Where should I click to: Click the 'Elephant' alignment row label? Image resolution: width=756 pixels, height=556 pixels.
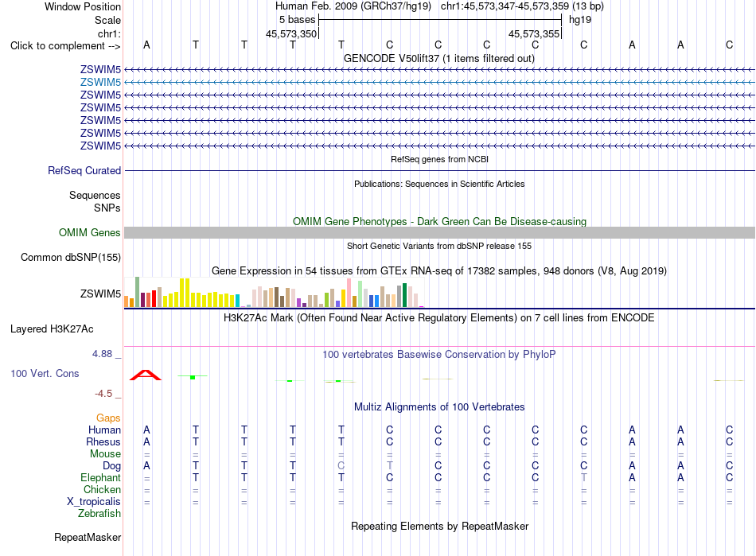[100, 477]
